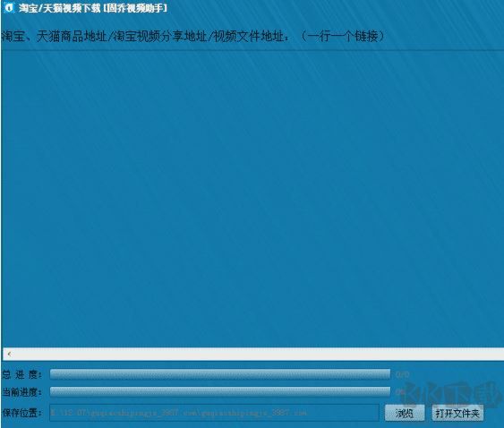Click the 总进度 label

pos(21,374)
